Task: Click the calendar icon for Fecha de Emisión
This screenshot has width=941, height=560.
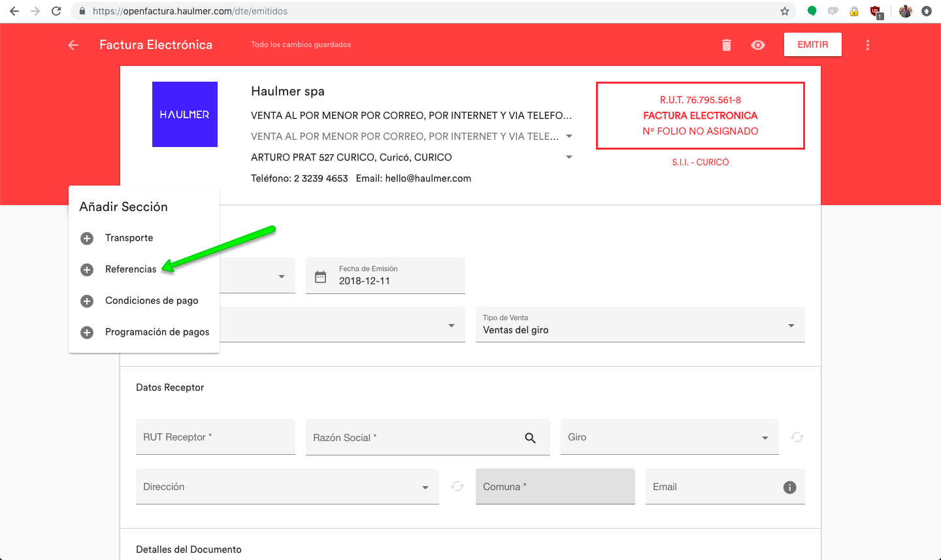Action: 320,276
